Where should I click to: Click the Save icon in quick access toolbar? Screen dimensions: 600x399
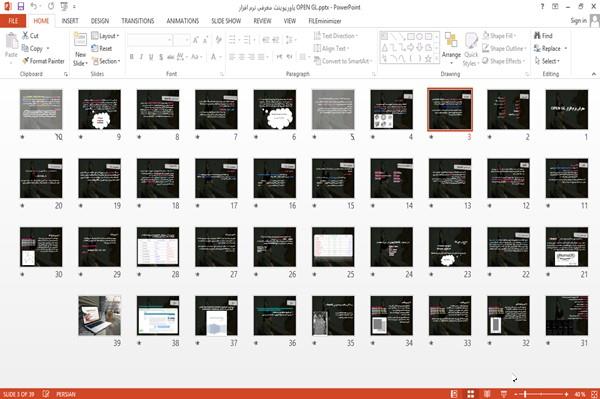click(x=21, y=7)
